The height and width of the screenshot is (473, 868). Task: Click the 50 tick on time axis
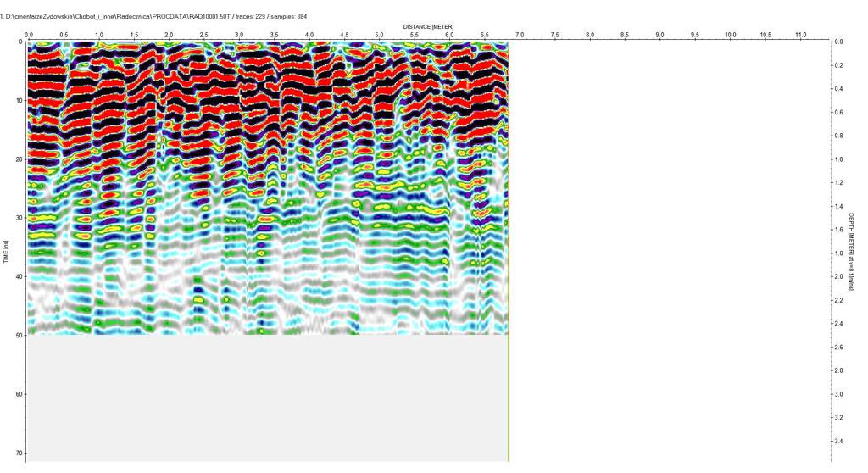19,336
